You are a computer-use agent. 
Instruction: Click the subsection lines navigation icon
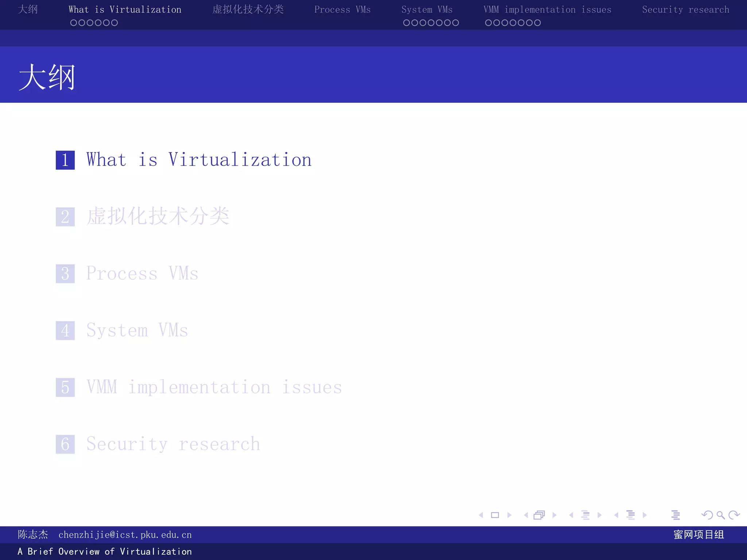[585, 515]
